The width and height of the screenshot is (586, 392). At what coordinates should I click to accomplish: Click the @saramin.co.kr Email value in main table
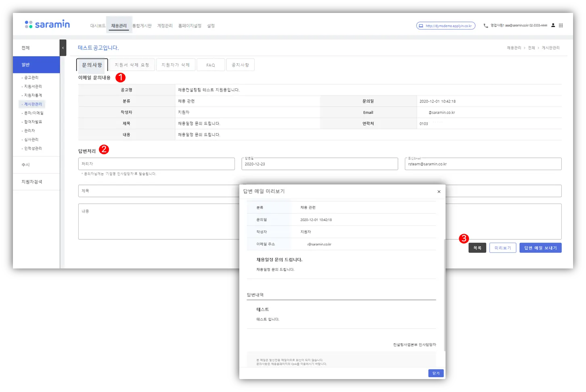click(442, 113)
